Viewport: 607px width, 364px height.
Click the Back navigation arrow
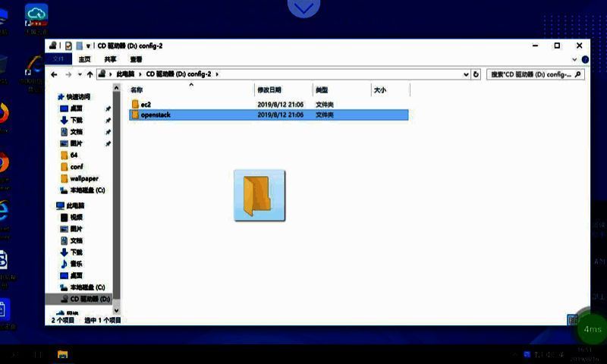coord(54,74)
